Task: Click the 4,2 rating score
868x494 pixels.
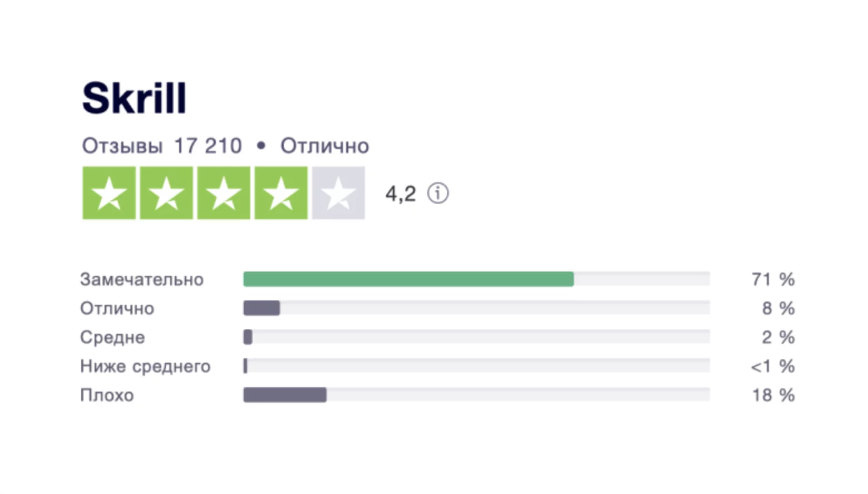Action: [401, 194]
